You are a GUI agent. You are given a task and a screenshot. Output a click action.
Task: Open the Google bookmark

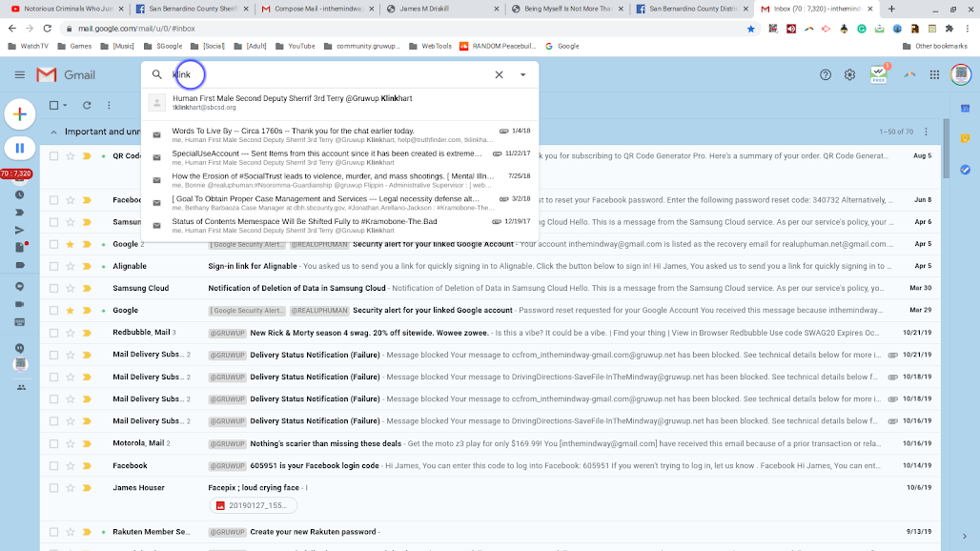tap(561, 46)
